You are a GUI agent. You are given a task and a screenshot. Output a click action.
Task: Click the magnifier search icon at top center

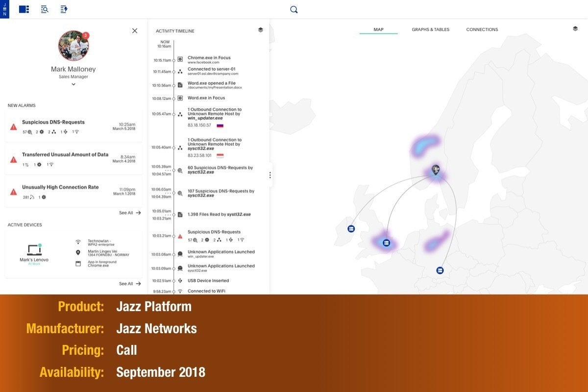294,9
